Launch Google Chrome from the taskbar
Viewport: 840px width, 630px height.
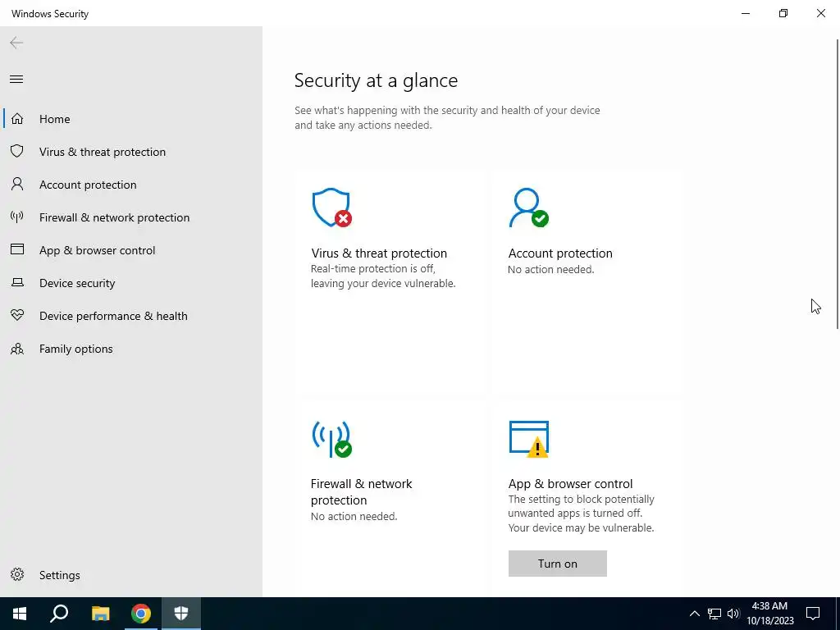[x=141, y=614]
